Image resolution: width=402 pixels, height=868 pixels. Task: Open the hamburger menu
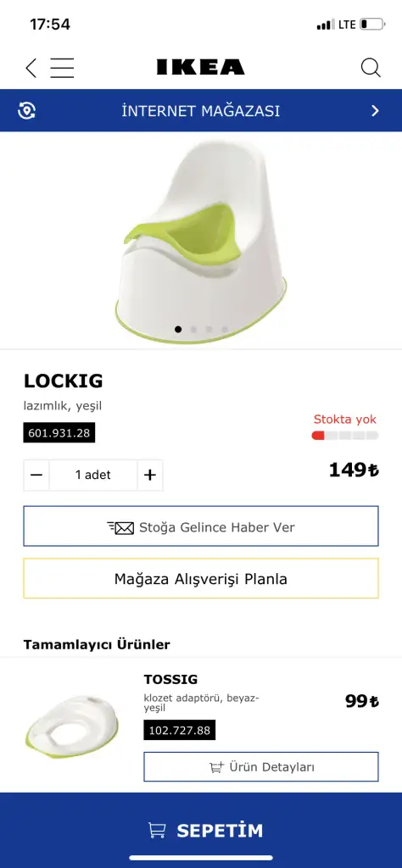coord(62,68)
